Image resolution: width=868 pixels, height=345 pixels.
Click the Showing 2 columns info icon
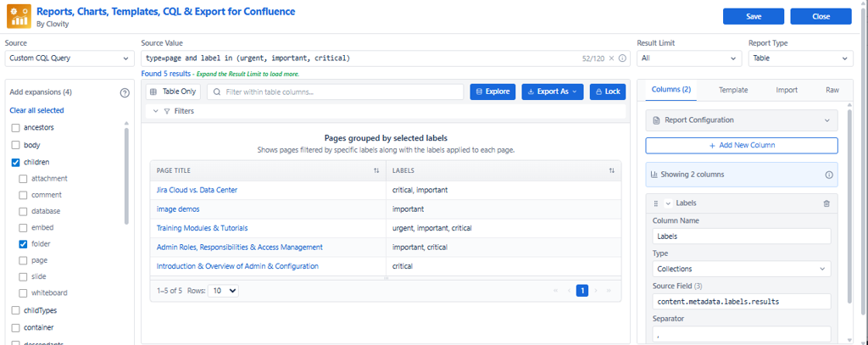click(x=829, y=175)
